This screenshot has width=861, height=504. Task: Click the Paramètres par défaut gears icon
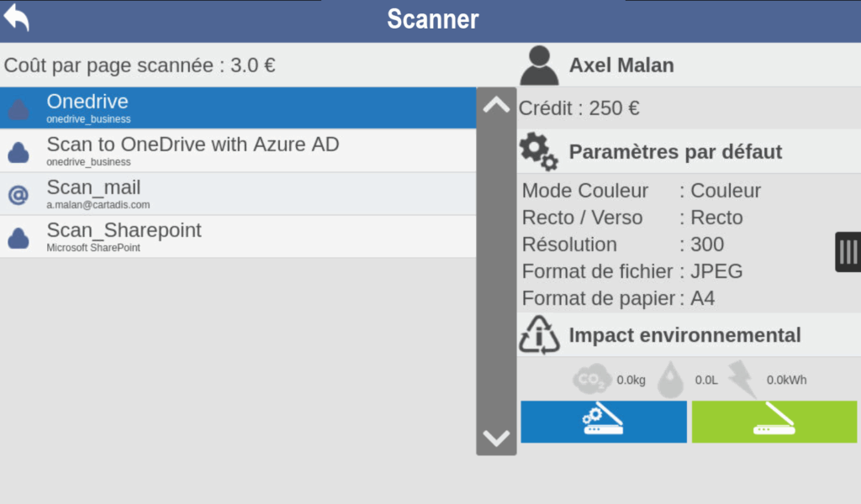[x=539, y=152]
